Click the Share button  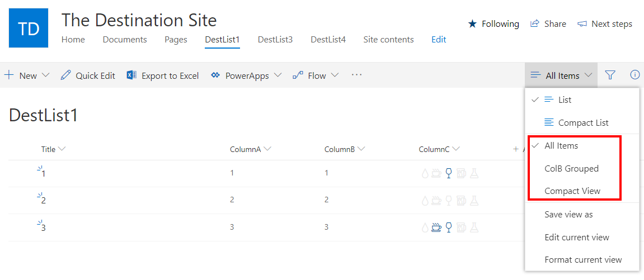[548, 24]
